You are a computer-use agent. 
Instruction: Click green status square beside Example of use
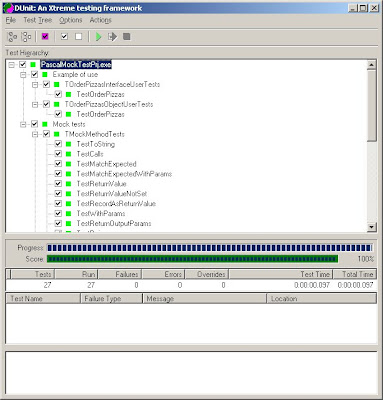45,74
